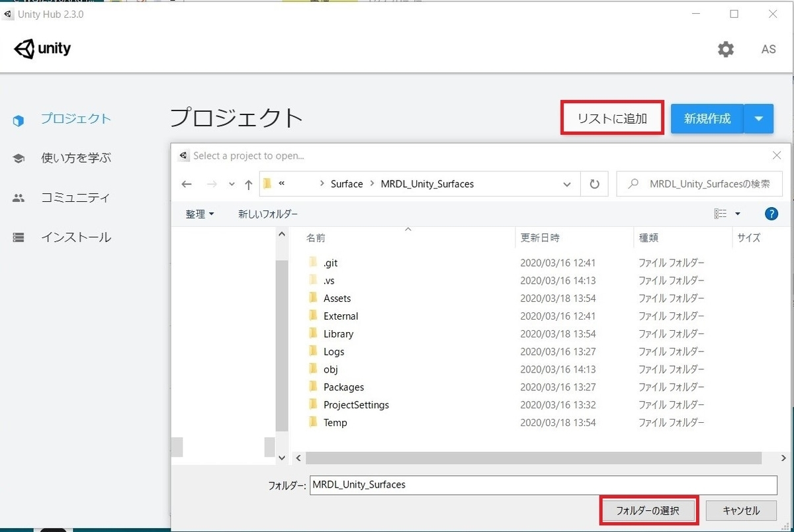The image size is (794, 532).
Task: Open the AS account menu
Action: click(x=768, y=49)
